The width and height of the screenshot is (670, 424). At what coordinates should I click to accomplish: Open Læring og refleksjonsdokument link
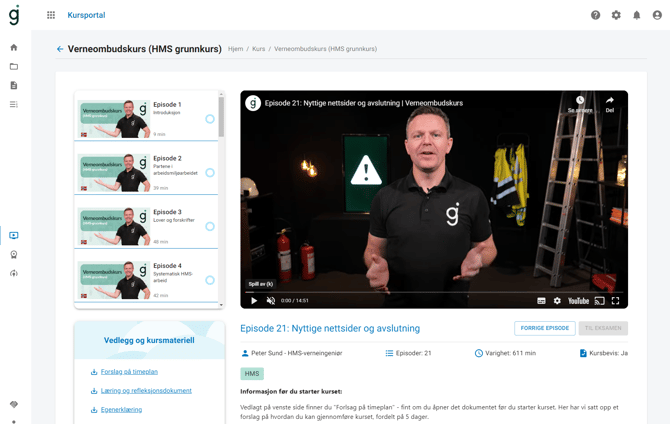click(146, 391)
